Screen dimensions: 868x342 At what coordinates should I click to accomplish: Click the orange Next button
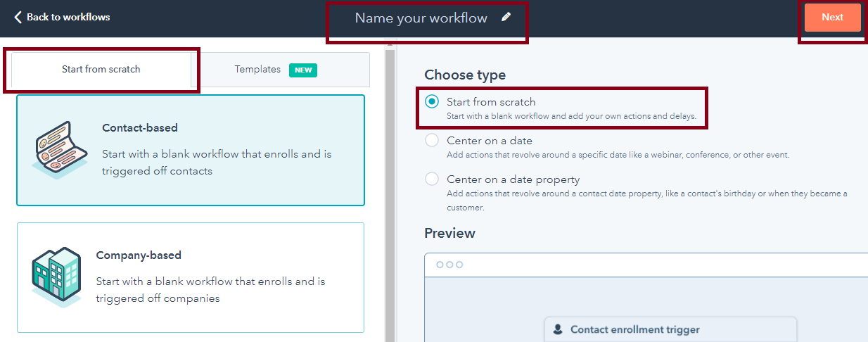point(832,18)
